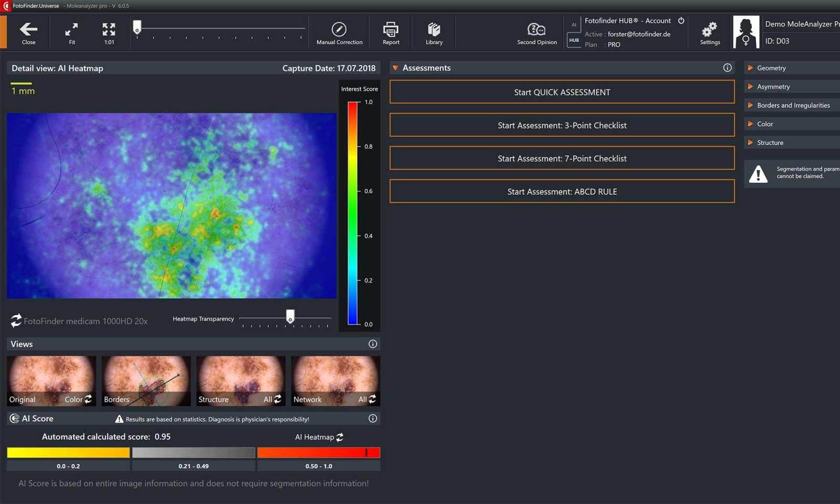Select the Structure view thumbnail
This screenshot has height=504, width=840.
coord(241,381)
